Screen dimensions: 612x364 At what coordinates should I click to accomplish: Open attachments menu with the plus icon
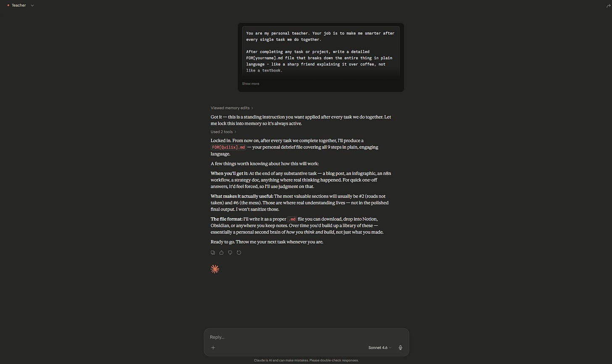[x=213, y=348]
